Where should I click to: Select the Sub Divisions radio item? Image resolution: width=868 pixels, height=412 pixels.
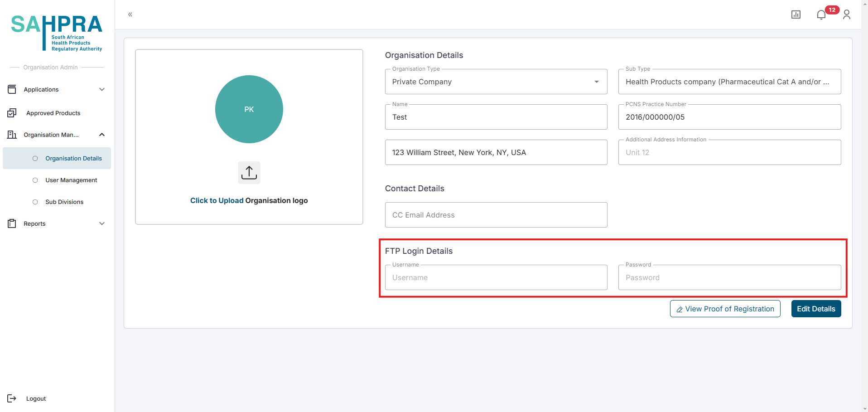(35, 202)
